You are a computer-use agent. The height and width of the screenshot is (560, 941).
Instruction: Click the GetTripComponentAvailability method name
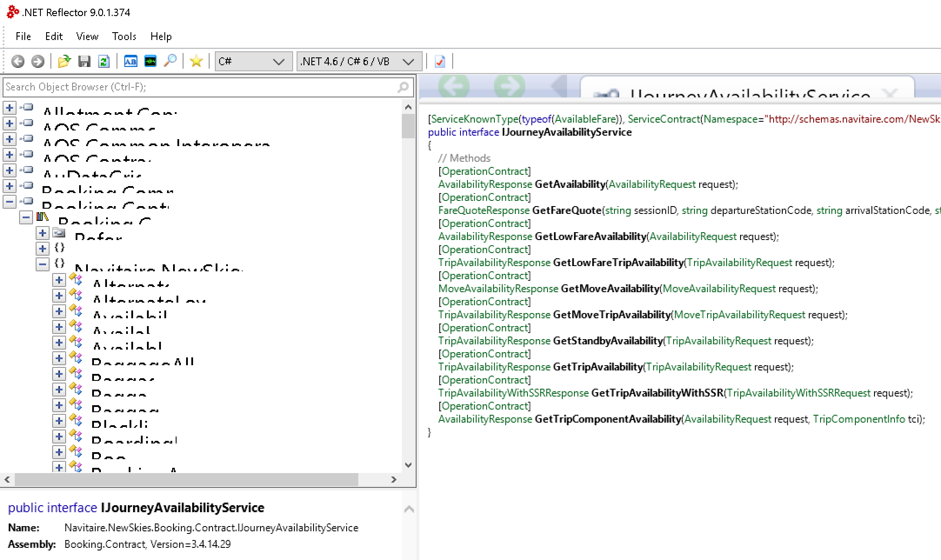608,419
